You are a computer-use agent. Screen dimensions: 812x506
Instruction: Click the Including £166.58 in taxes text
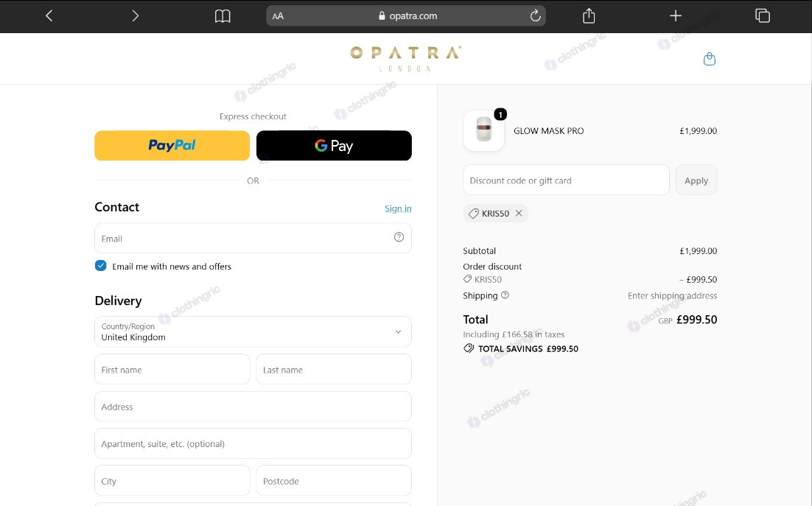[x=514, y=334]
